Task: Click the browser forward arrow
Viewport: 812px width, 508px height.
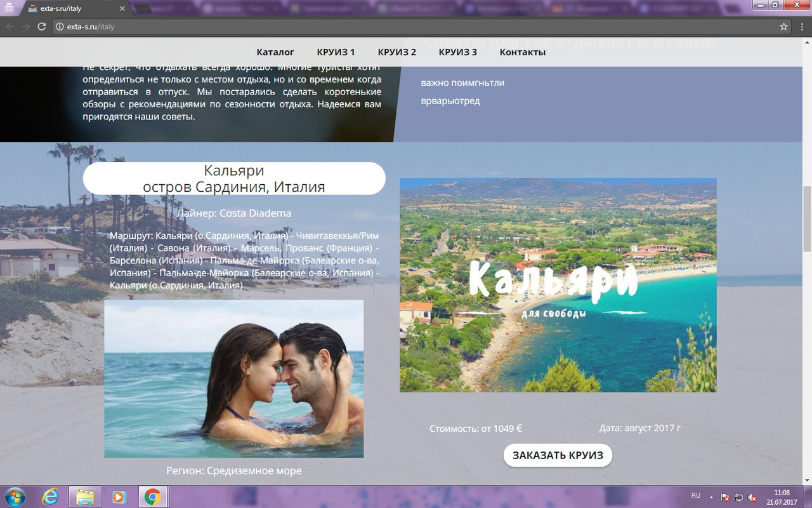Action: coord(26,27)
